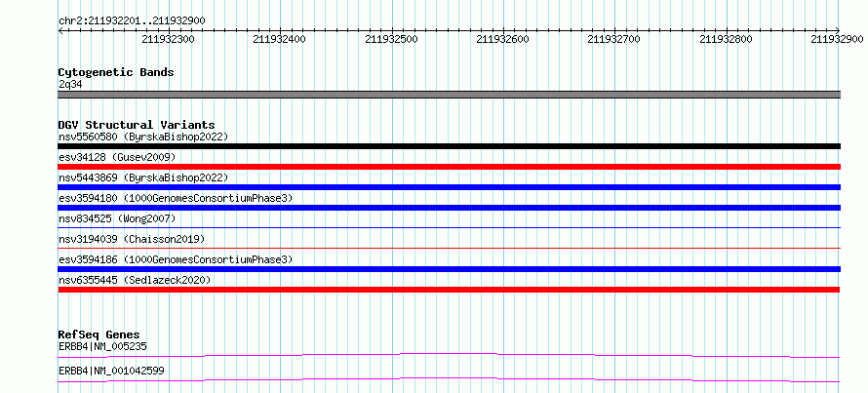Select variant label esv34128 (Gusev2009)
This screenshot has width=868, height=393.
(x=117, y=157)
